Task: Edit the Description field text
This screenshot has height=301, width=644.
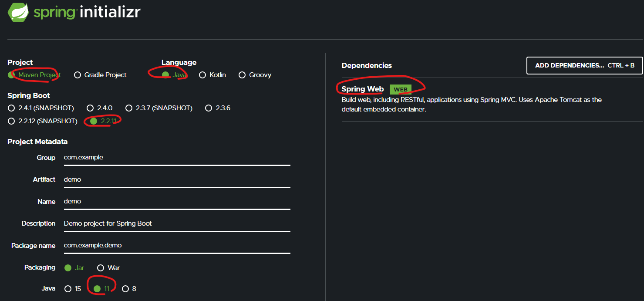Action: 176,223
